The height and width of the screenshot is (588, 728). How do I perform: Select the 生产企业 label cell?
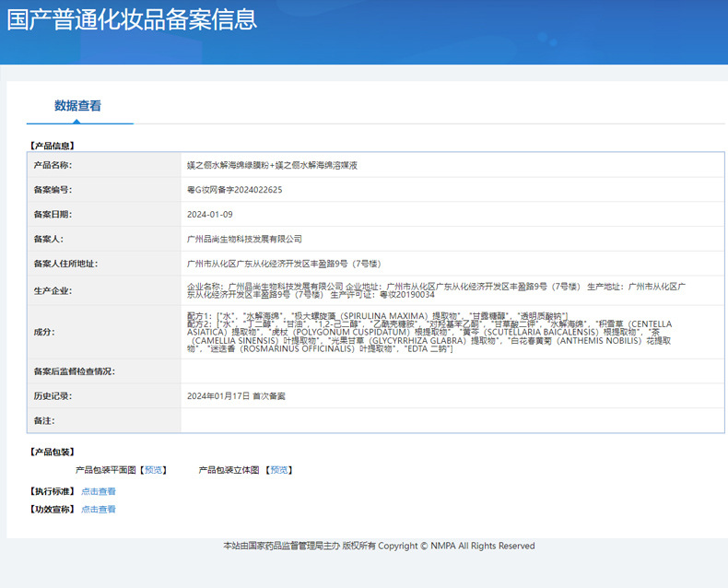pyautogui.click(x=104, y=290)
